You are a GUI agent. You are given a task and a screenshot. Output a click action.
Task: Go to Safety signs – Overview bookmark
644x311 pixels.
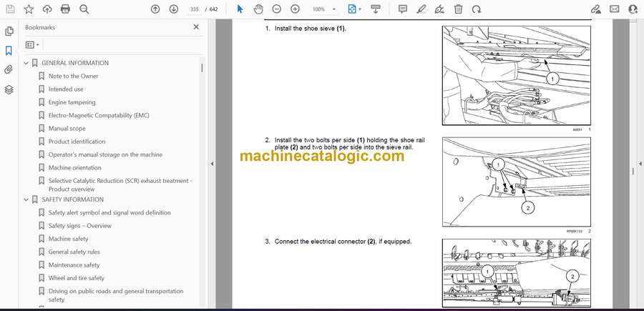tap(80, 226)
